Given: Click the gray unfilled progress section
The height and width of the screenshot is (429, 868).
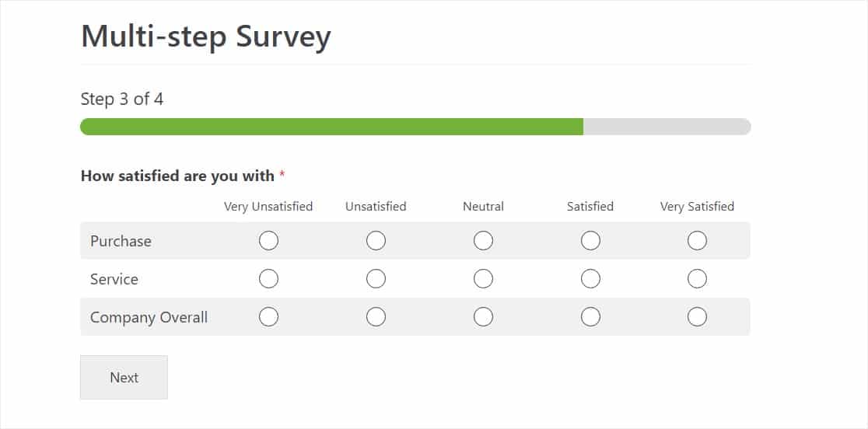Looking at the screenshot, I should (x=667, y=127).
